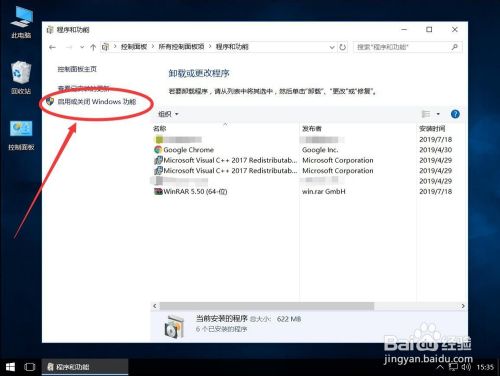Open the Control Panel desktop icon
This screenshot has height=376, width=500.
tap(21, 135)
